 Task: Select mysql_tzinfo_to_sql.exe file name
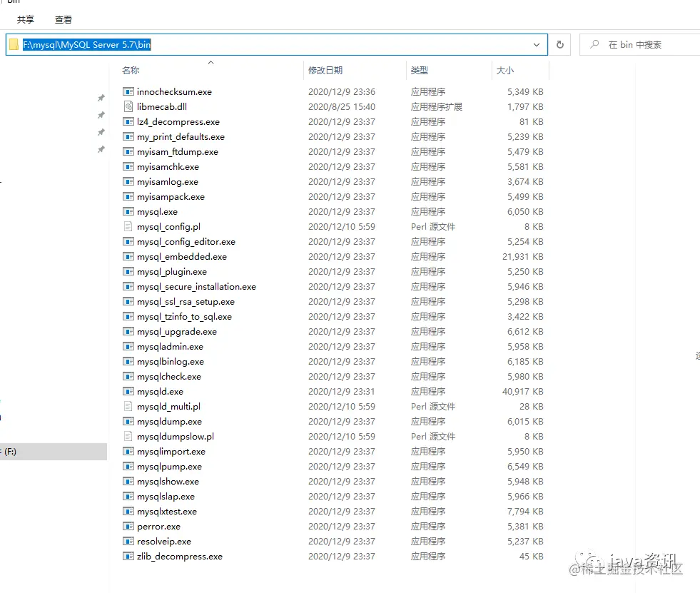point(184,317)
